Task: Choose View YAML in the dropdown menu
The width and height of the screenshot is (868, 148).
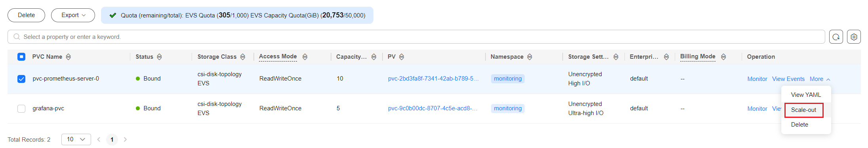Action: (x=806, y=95)
